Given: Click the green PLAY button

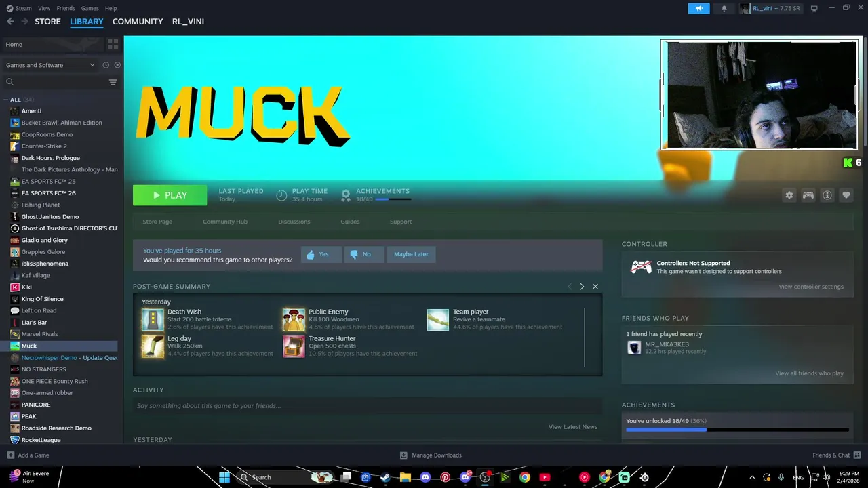Looking at the screenshot, I should [170, 195].
